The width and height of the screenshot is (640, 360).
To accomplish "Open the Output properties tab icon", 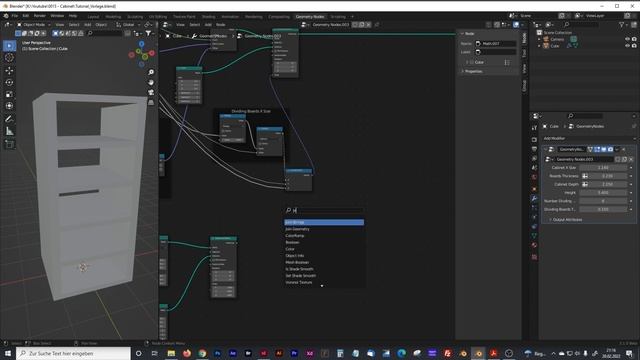I will pyautogui.click(x=534, y=149).
